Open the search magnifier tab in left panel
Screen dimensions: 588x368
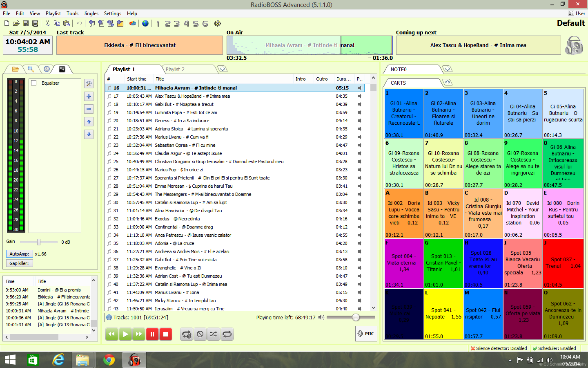coord(31,69)
